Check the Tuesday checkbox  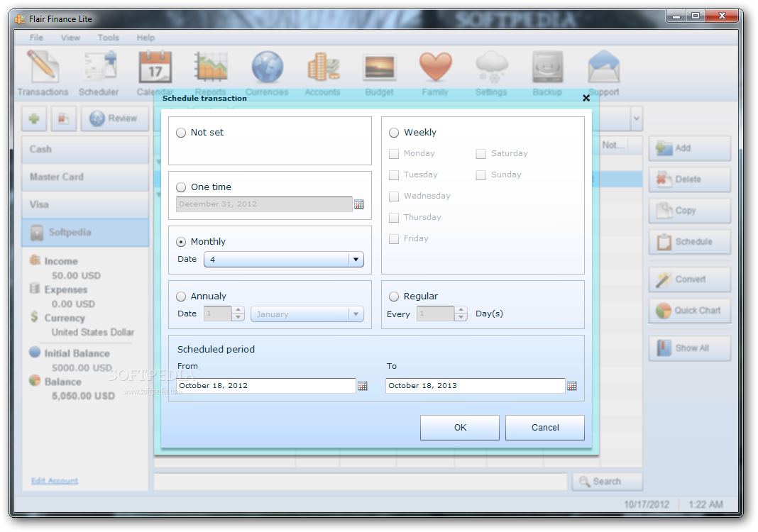click(394, 175)
